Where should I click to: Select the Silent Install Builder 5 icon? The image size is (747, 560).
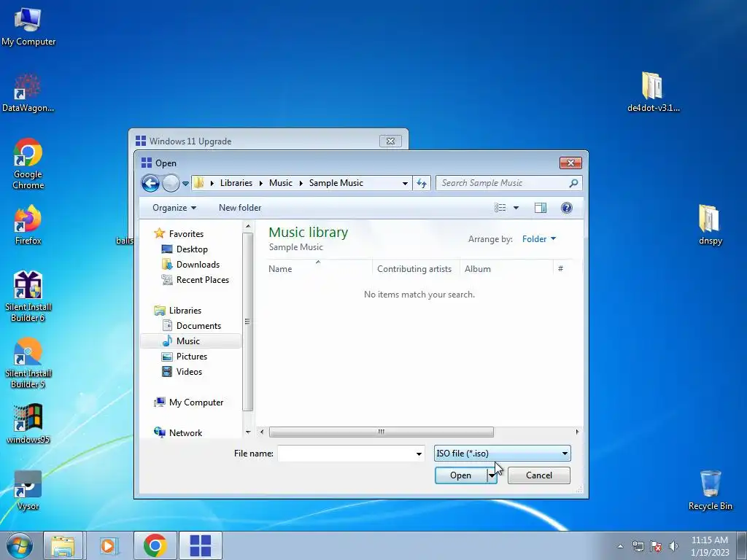28,363
